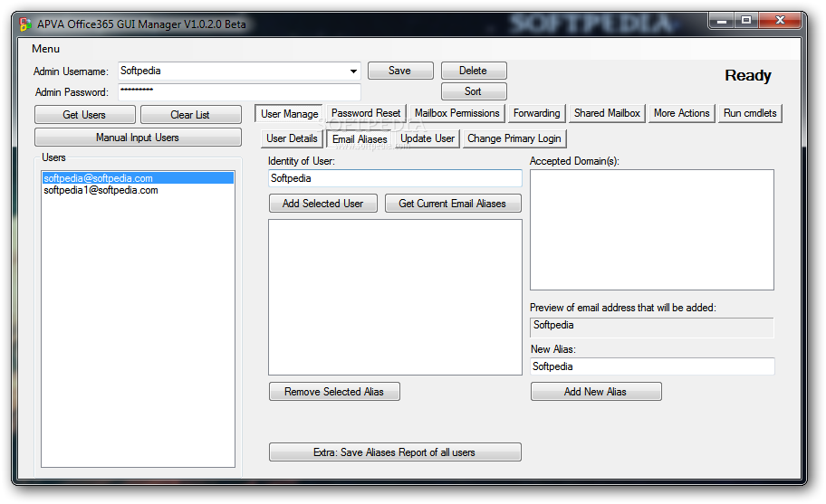Click Extra: Save Aliases Report button
Screen dimensions: 826x504
[x=395, y=452]
